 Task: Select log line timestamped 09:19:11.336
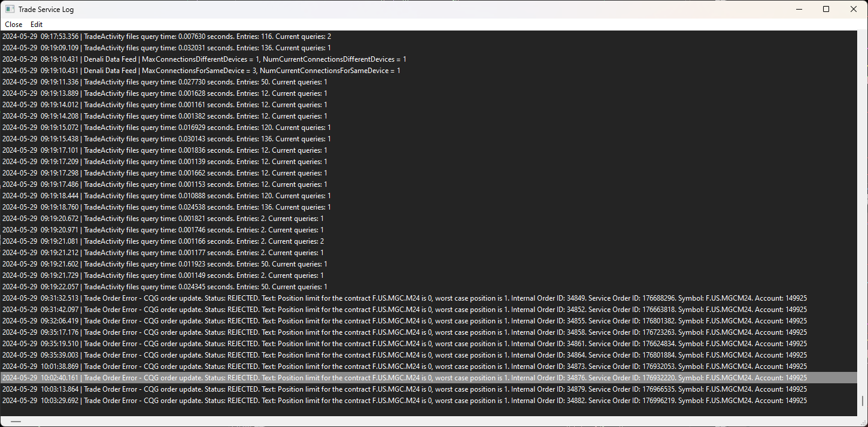coord(429,82)
